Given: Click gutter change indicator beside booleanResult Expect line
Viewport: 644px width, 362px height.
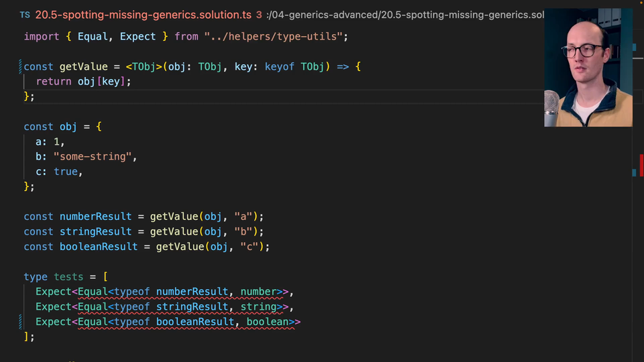Looking at the screenshot, I should 21,322.
